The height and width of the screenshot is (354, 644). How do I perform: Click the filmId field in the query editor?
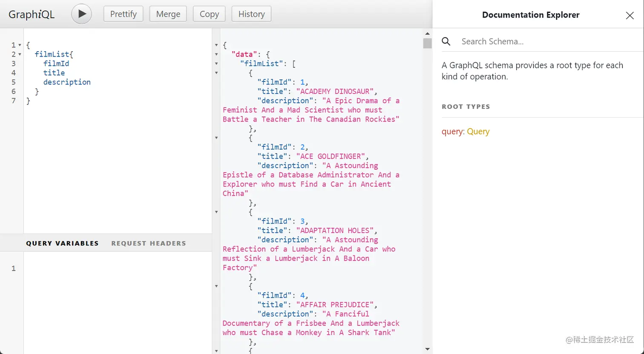click(56, 64)
